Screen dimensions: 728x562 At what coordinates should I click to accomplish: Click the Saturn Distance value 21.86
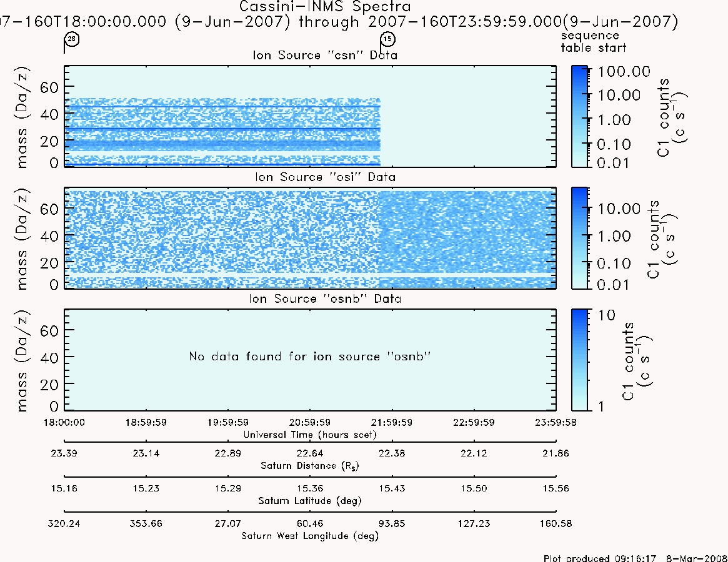556,453
